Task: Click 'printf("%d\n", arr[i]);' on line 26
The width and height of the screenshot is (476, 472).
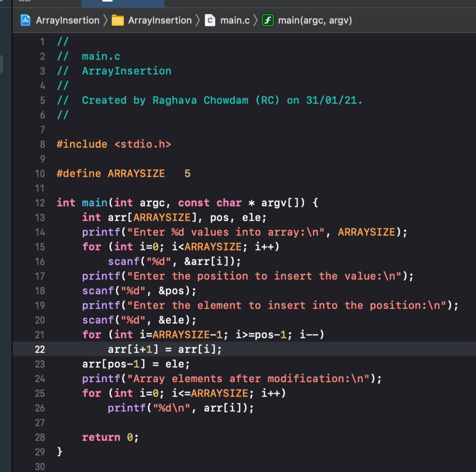Action: pos(180,408)
